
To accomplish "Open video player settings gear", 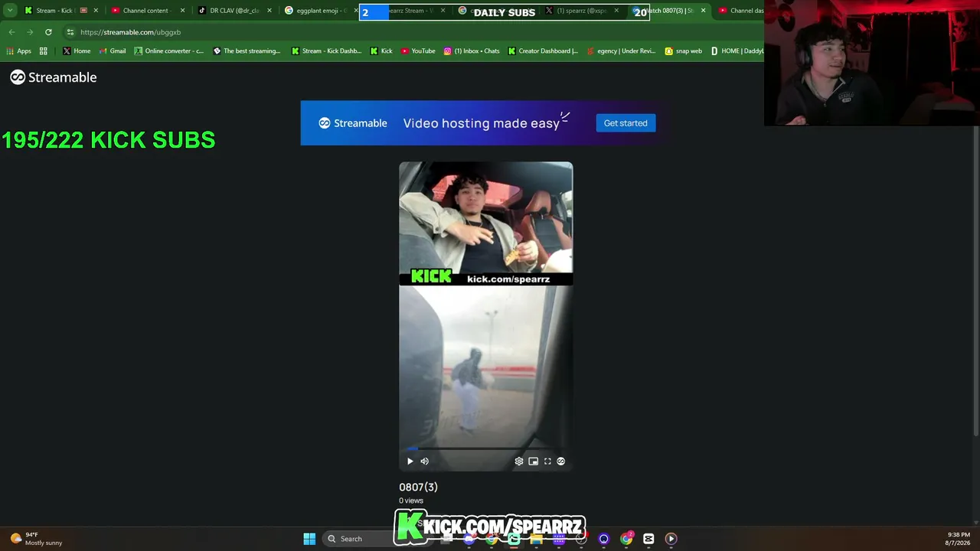I will [x=519, y=461].
